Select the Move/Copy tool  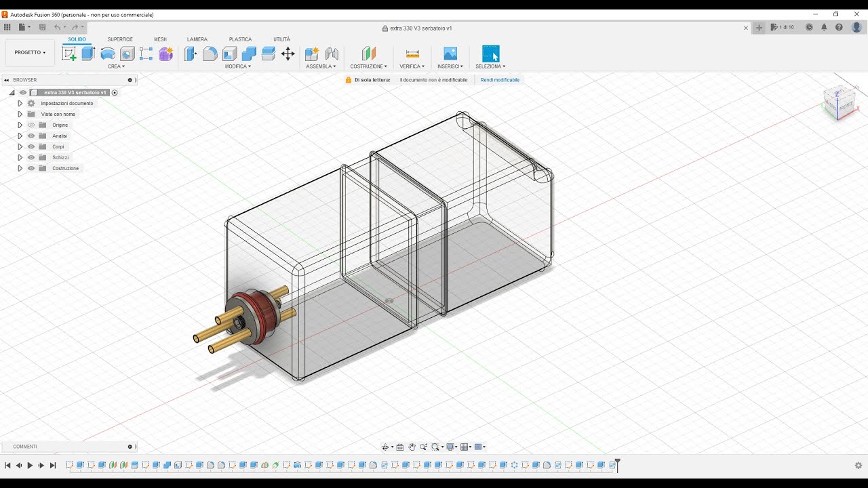(288, 54)
